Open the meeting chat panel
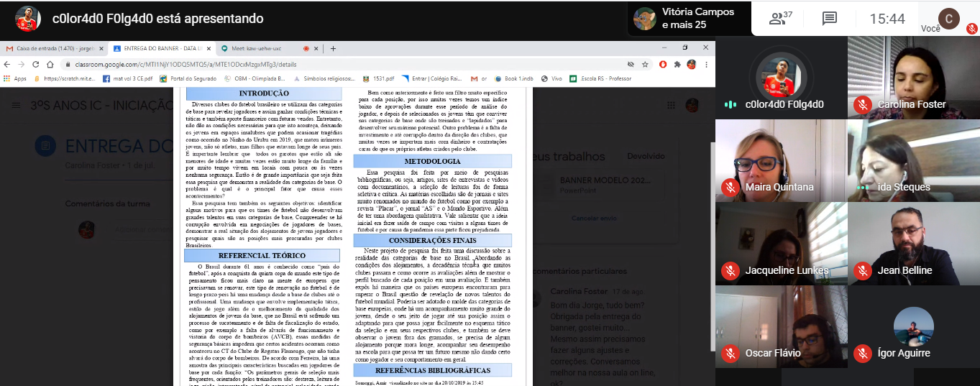Screen dimensions: 980x386 click(830, 19)
